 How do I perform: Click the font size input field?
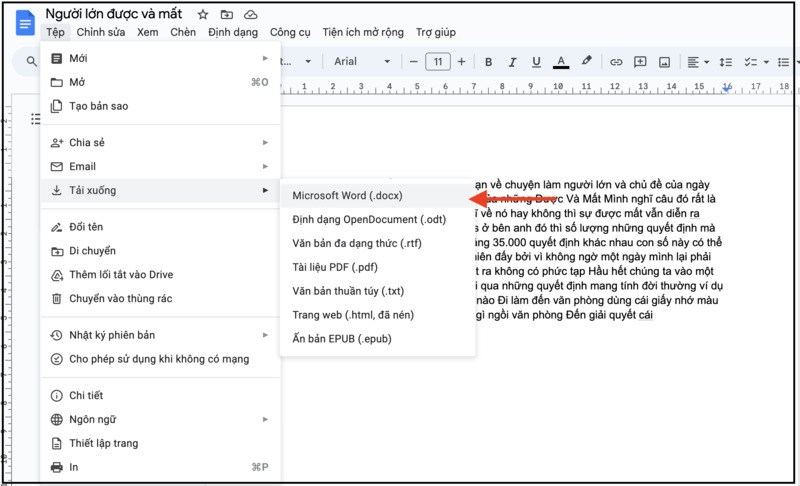[x=437, y=62]
